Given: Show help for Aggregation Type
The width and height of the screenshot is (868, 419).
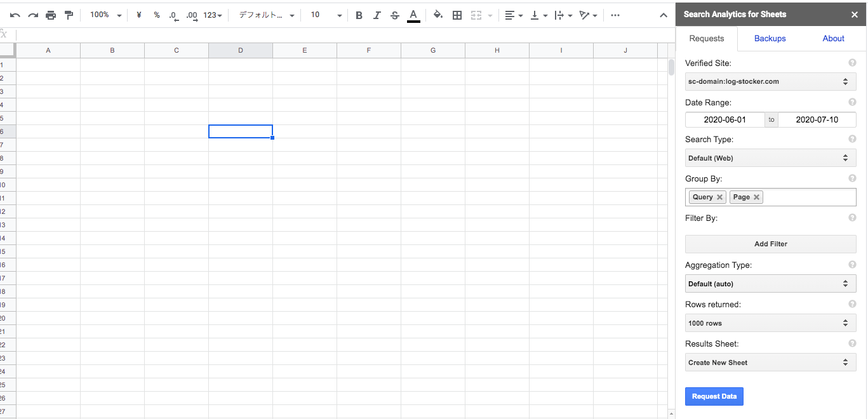Looking at the screenshot, I should (853, 264).
